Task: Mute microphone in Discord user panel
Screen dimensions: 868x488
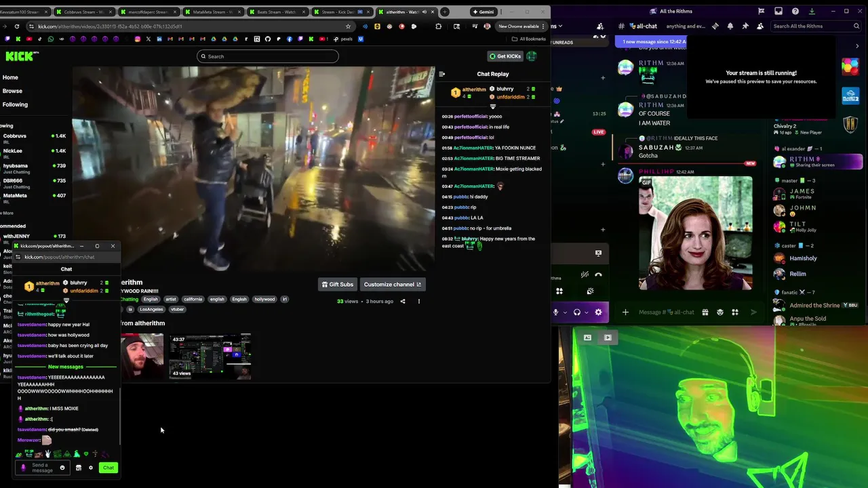Action: 555,312
